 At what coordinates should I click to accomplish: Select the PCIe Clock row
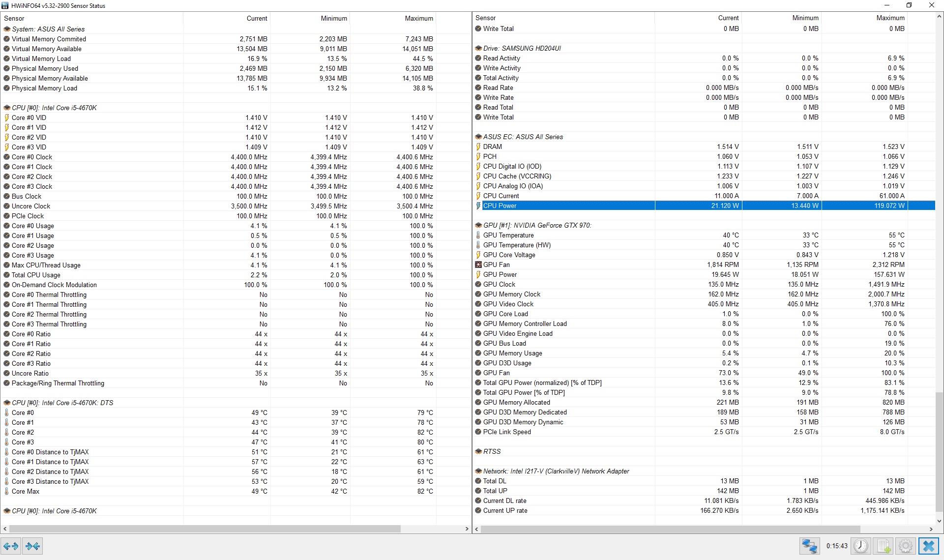click(x=236, y=216)
